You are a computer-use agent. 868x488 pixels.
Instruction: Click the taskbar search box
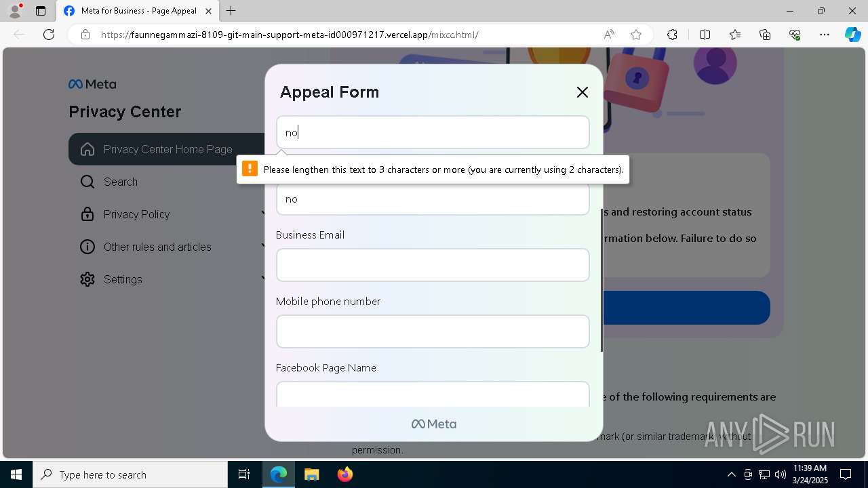pyautogui.click(x=130, y=474)
